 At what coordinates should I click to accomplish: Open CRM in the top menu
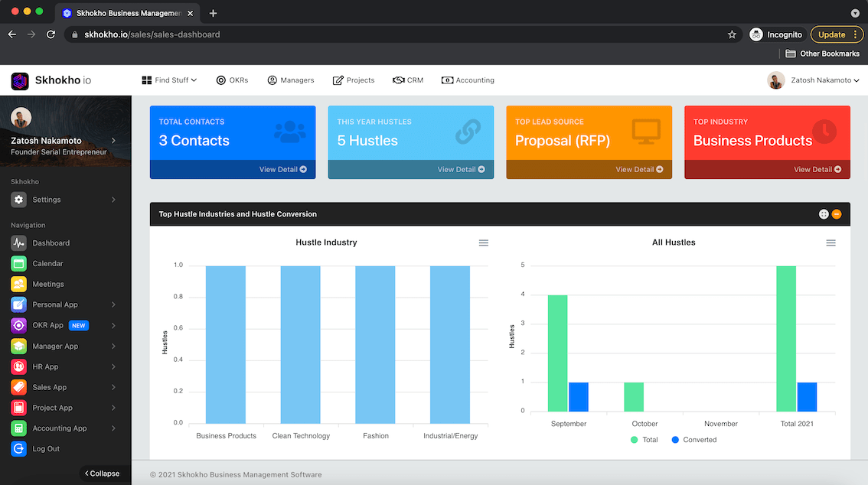tap(408, 80)
